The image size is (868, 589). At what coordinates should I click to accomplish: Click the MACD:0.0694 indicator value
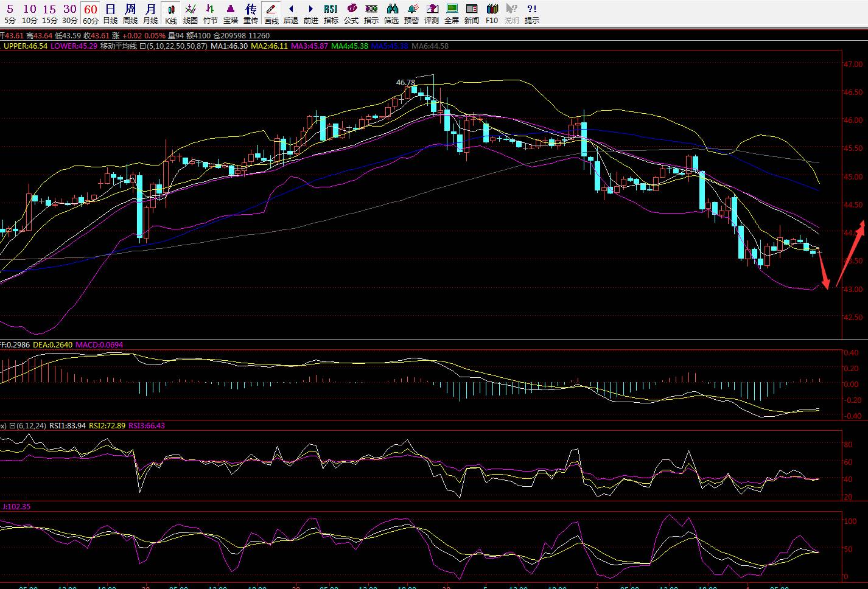pos(99,344)
